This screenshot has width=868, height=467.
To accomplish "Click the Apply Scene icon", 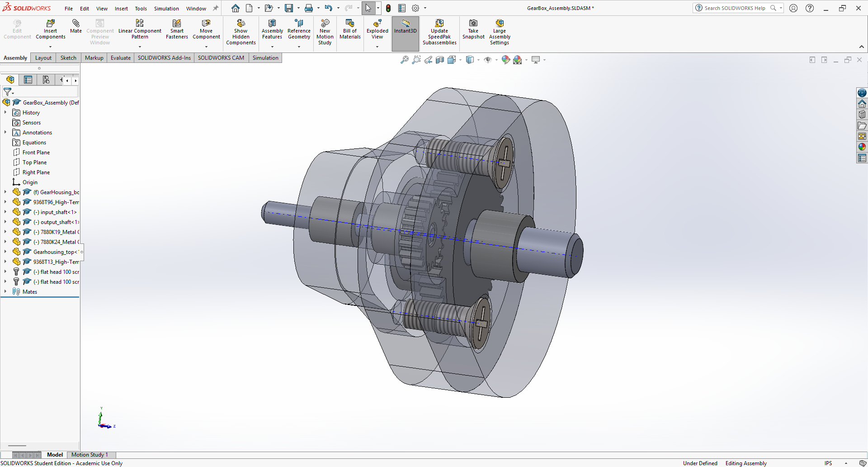I will click(518, 60).
